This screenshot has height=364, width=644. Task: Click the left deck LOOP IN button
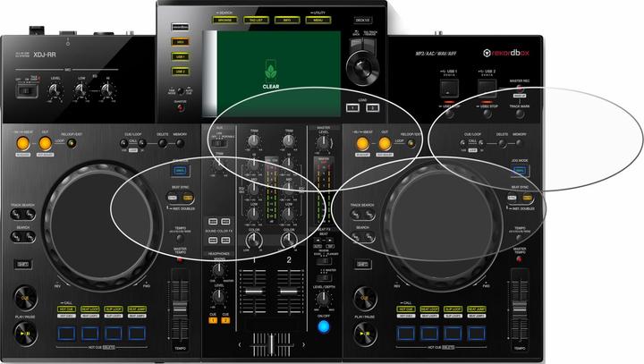point(23,143)
